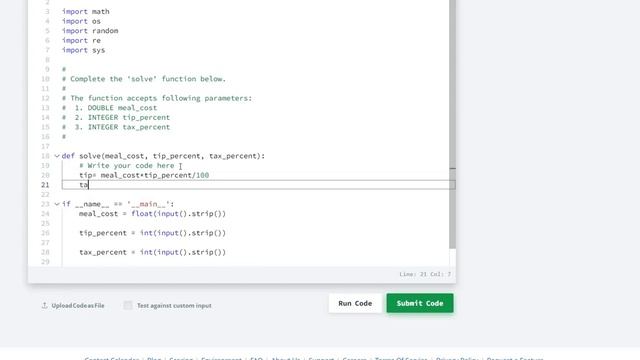Collapse the if __name__ block fold arrow
Screen dimensions: 640x360
pyautogui.click(x=57, y=204)
